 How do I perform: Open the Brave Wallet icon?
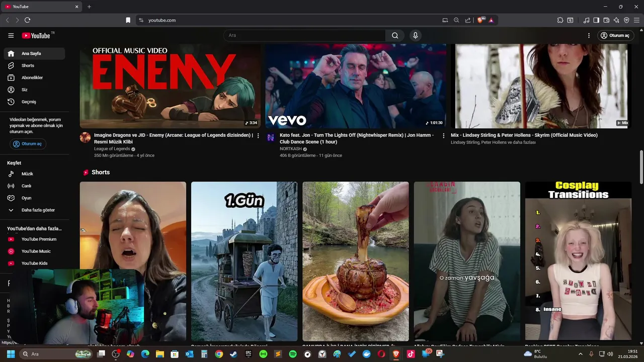[x=606, y=20]
